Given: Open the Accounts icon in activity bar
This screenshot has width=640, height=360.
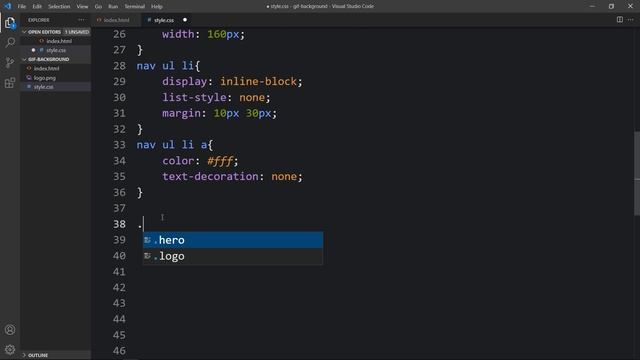Looking at the screenshot, I should coord(10,329).
